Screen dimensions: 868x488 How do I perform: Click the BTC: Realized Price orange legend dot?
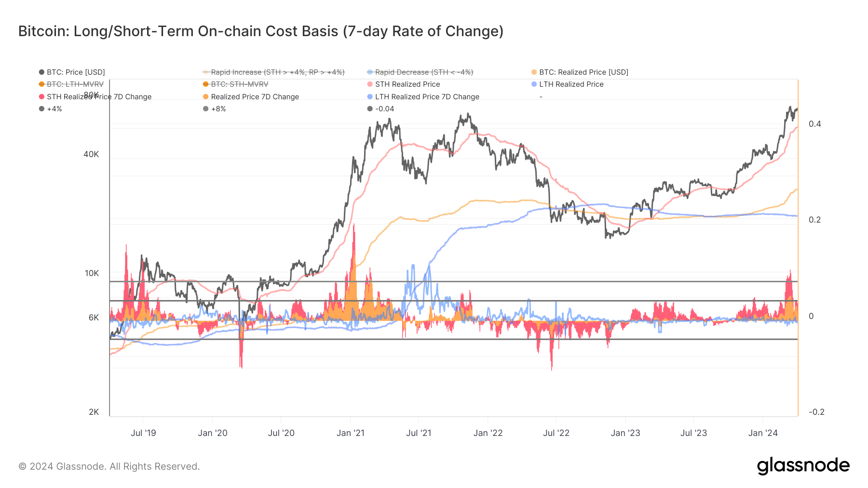[x=534, y=72]
